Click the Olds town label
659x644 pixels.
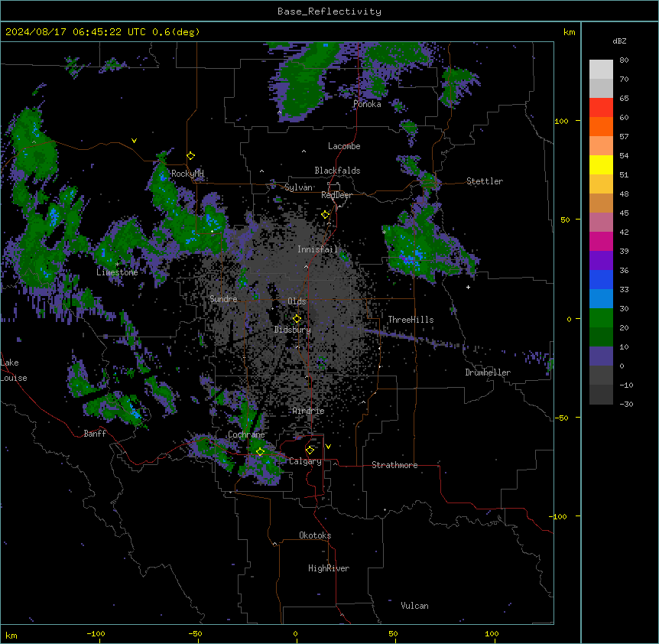click(x=297, y=301)
